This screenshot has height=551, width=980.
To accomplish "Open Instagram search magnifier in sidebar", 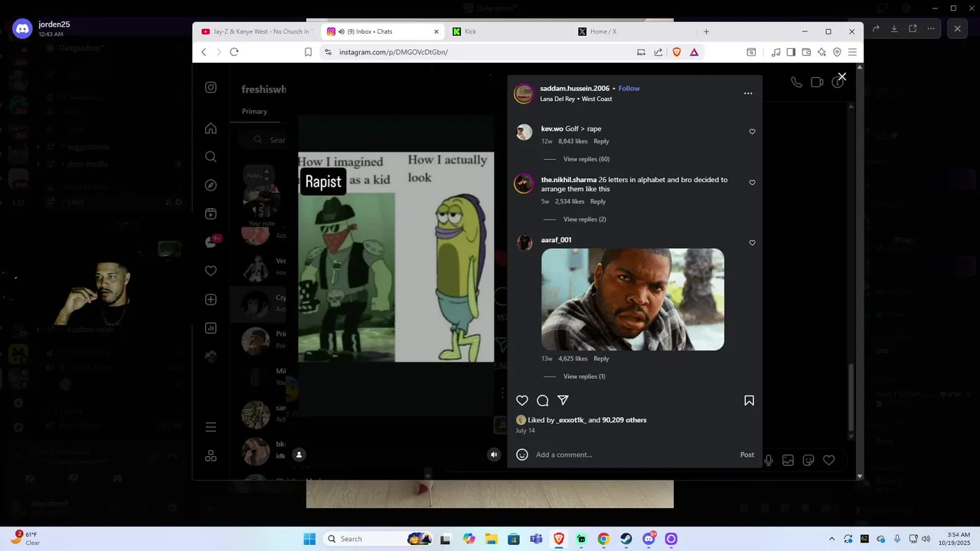I will pos(211,157).
